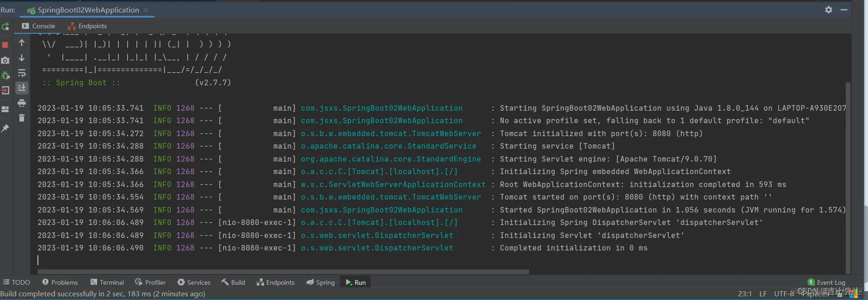Click the 'Starting SpringBoot02WebApplication using Java' log line
868x300 pixels.
pos(442,108)
